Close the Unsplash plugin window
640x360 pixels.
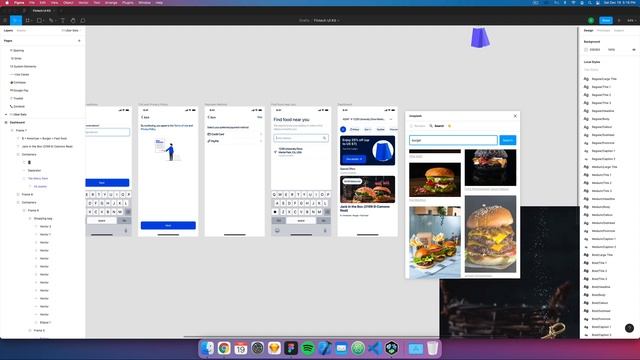click(x=515, y=116)
